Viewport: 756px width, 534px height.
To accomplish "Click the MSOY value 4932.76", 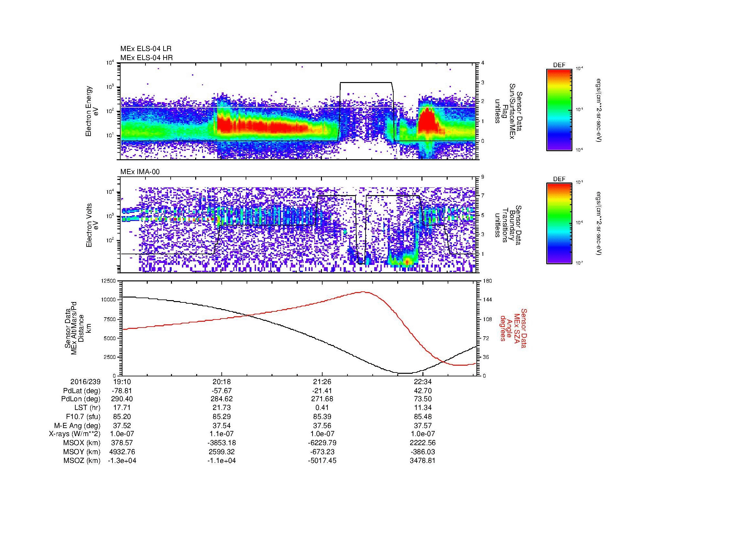I will click(122, 452).
